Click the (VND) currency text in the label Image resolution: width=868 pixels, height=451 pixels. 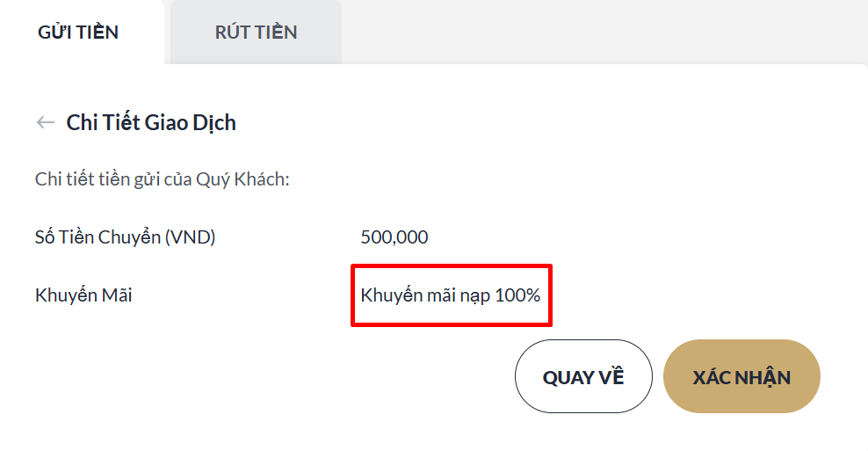[x=191, y=237]
